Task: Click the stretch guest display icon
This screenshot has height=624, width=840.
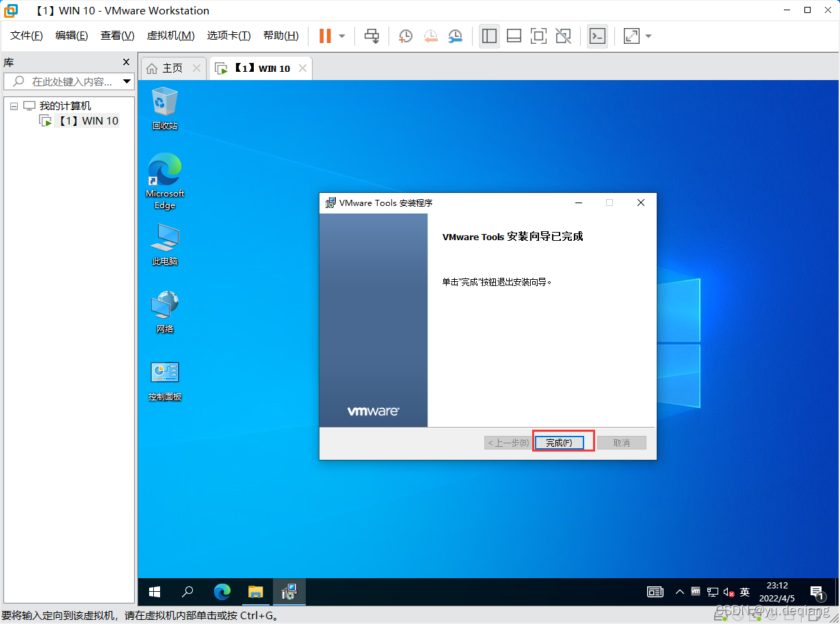Action: coord(631,36)
